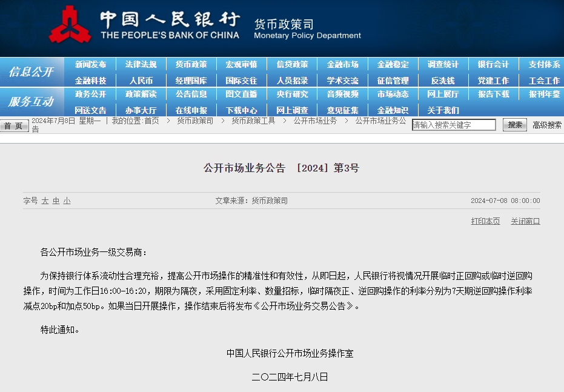Viewport: 564px width, 392px height.
Task: Select the 信息公开 section tab
Action: 31,72
